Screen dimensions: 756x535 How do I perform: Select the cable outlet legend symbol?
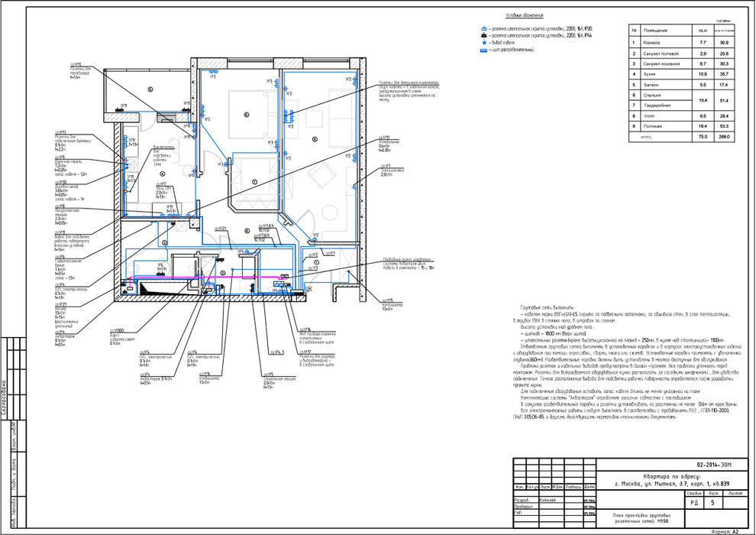(484, 43)
